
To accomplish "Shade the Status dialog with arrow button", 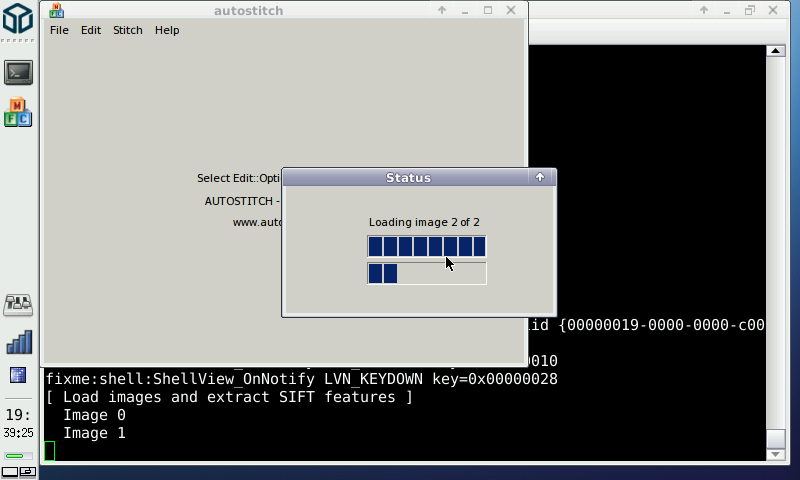I will [540, 177].
